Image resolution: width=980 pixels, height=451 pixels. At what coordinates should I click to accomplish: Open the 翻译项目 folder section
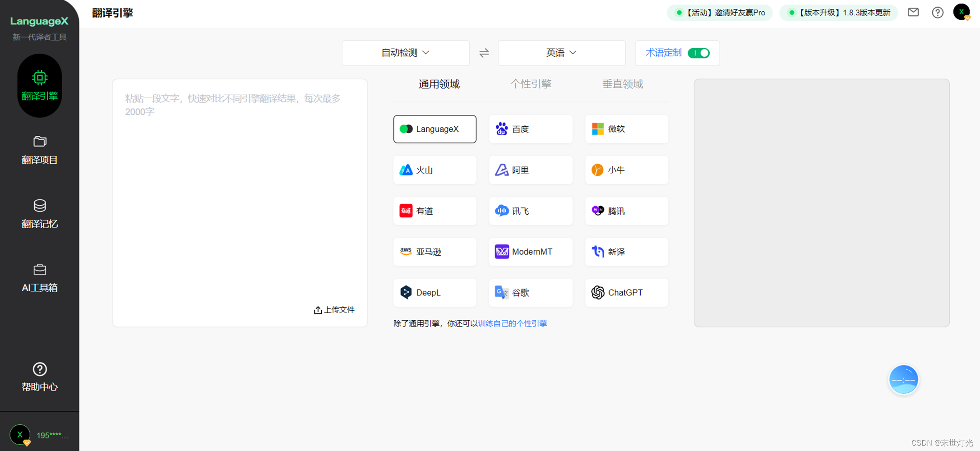coord(40,150)
